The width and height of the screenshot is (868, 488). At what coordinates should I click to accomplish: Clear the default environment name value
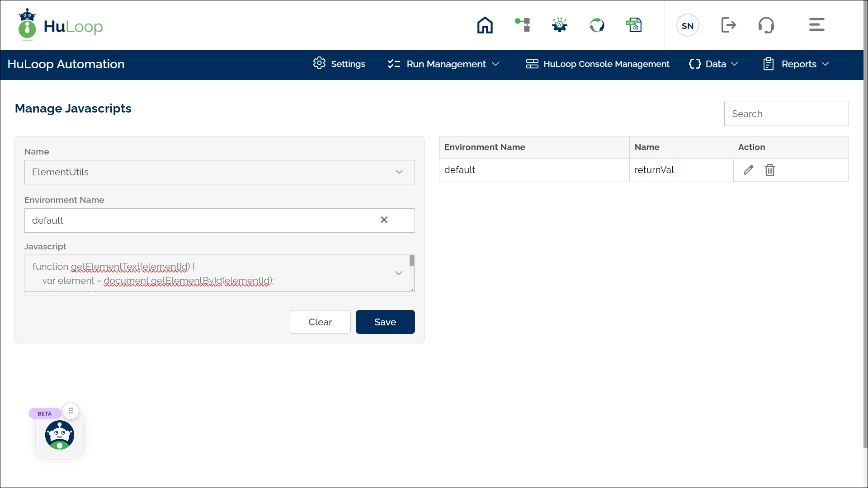(384, 220)
